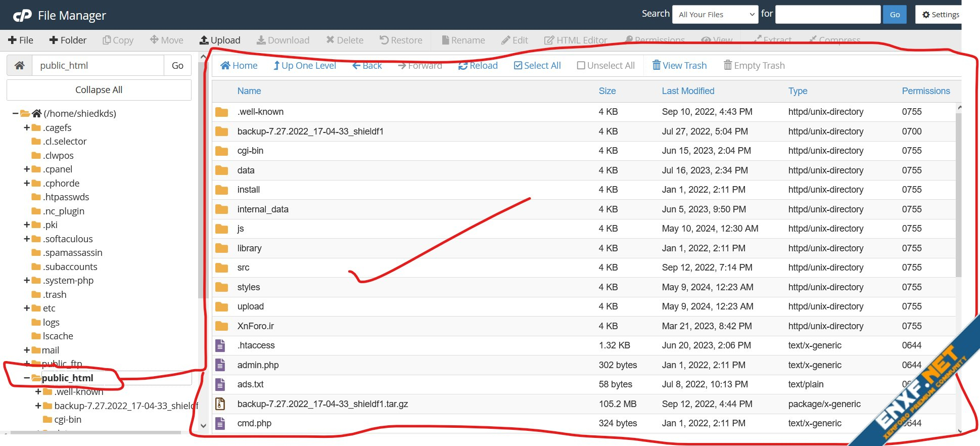Sort file list by Last Modified column

[688, 91]
